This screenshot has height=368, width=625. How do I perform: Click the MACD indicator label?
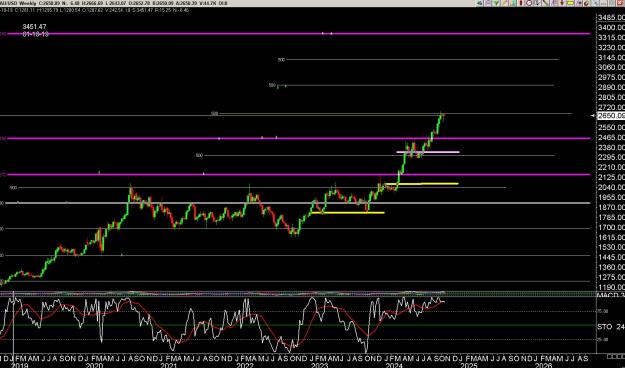(x=611, y=295)
